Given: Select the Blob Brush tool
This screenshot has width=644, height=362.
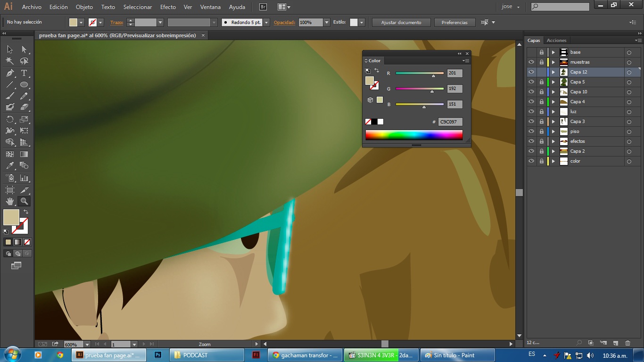Looking at the screenshot, I should [x=10, y=107].
